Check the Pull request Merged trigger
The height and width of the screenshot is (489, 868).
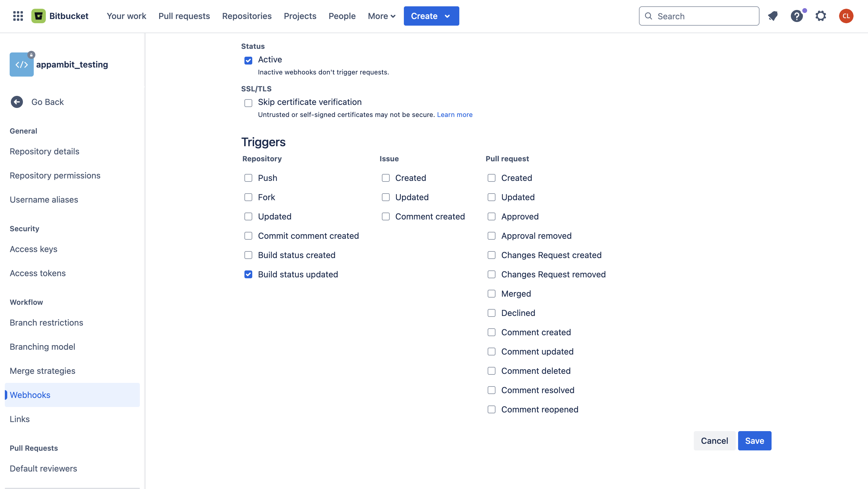(492, 294)
